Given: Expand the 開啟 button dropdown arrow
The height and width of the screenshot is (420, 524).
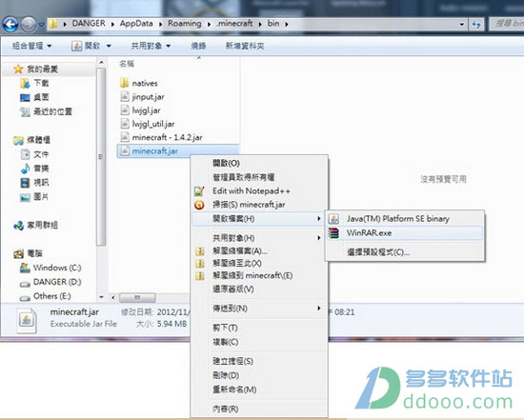Looking at the screenshot, I should (x=109, y=46).
